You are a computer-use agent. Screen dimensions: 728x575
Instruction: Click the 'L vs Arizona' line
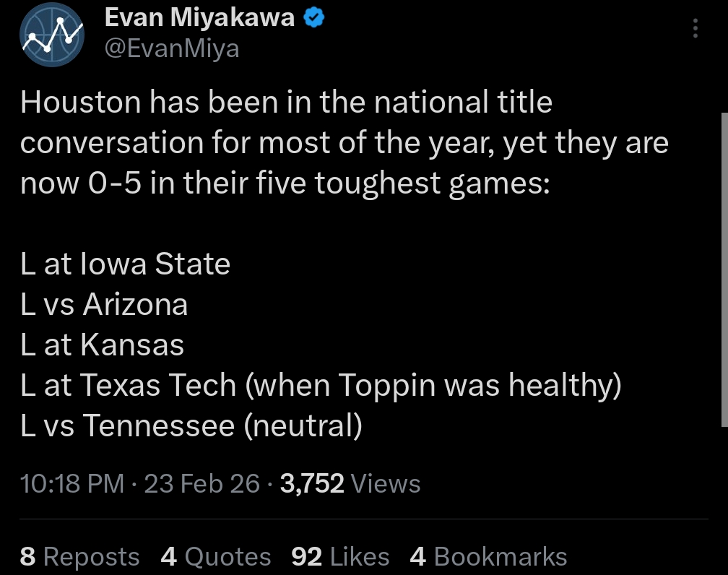pyautogui.click(x=105, y=304)
